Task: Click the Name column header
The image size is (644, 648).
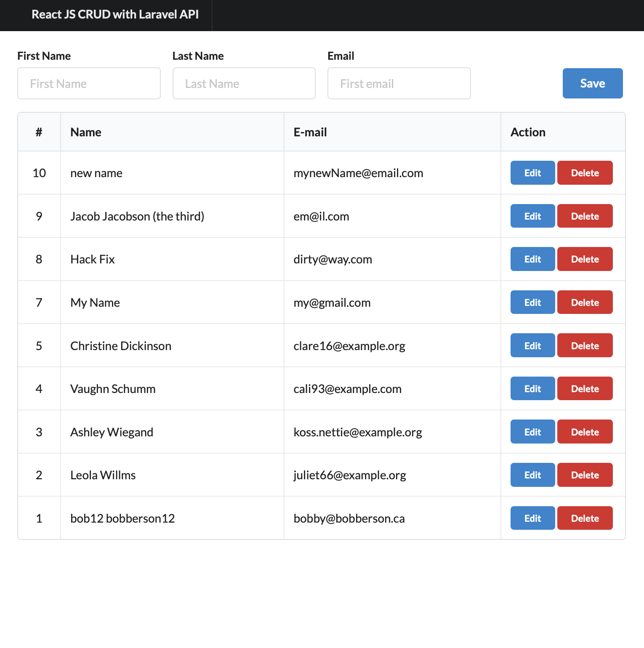Action: click(85, 132)
